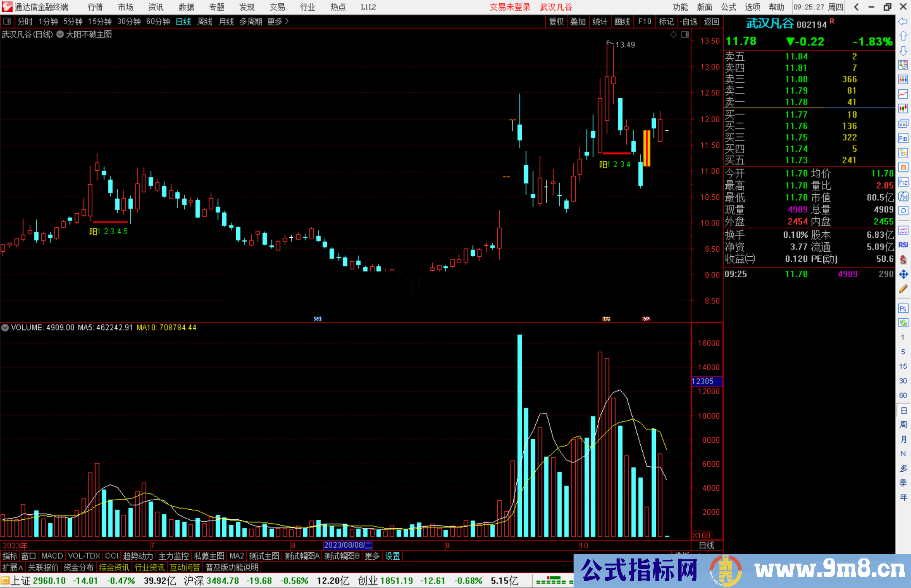Select the 30-minute period in sidebar
The image size is (911, 588).
903,381
